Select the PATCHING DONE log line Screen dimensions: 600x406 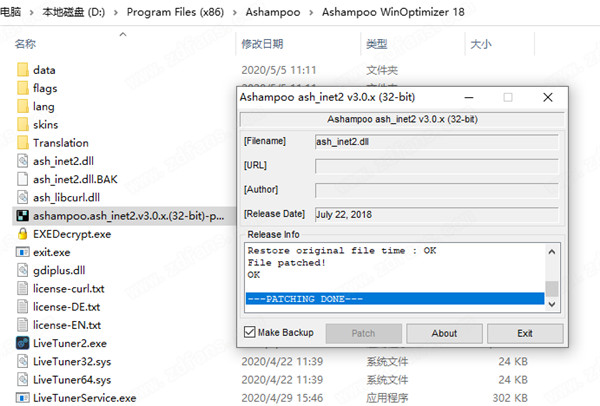click(395, 299)
